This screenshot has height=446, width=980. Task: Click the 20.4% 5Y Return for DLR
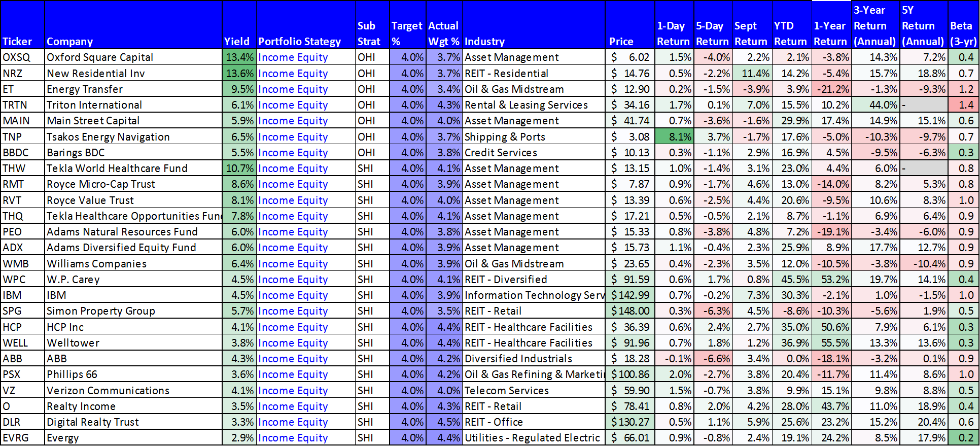point(924,422)
